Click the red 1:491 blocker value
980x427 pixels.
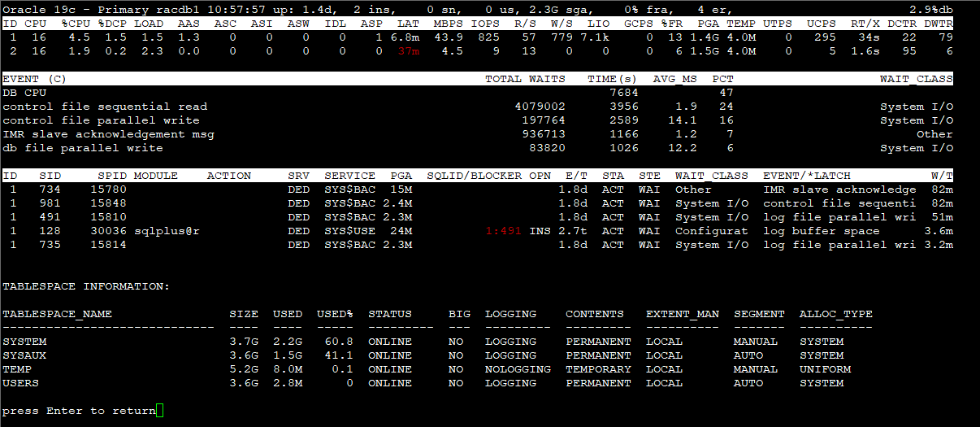(503, 231)
